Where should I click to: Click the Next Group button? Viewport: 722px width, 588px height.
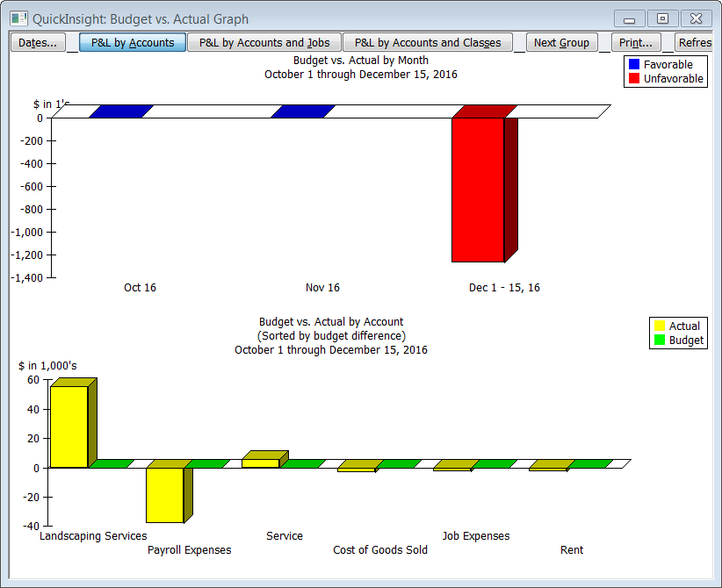[x=562, y=42]
